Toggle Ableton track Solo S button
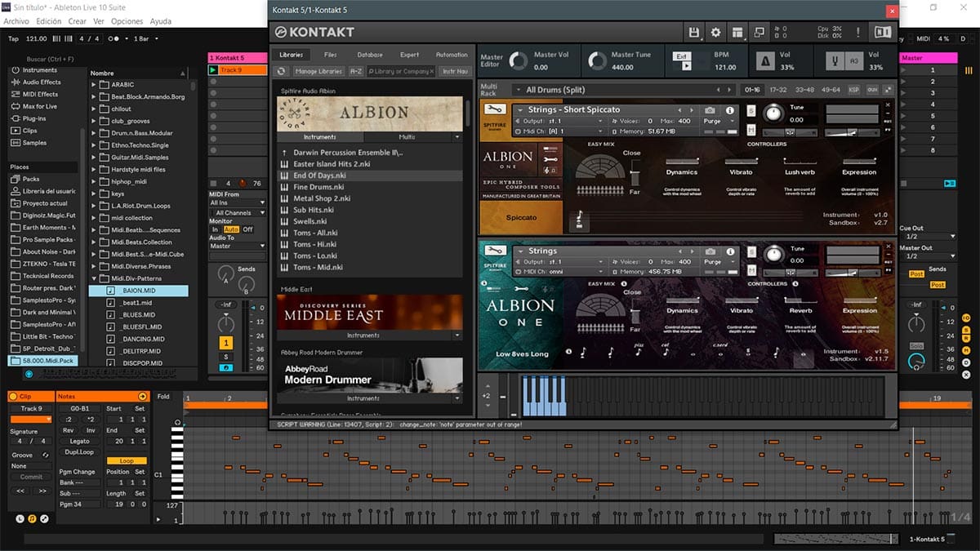Viewport: 980px width, 551px height. click(x=226, y=356)
